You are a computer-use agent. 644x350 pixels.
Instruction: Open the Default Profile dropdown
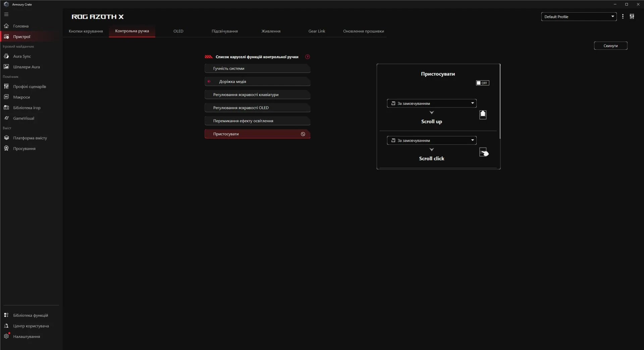tap(579, 16)
